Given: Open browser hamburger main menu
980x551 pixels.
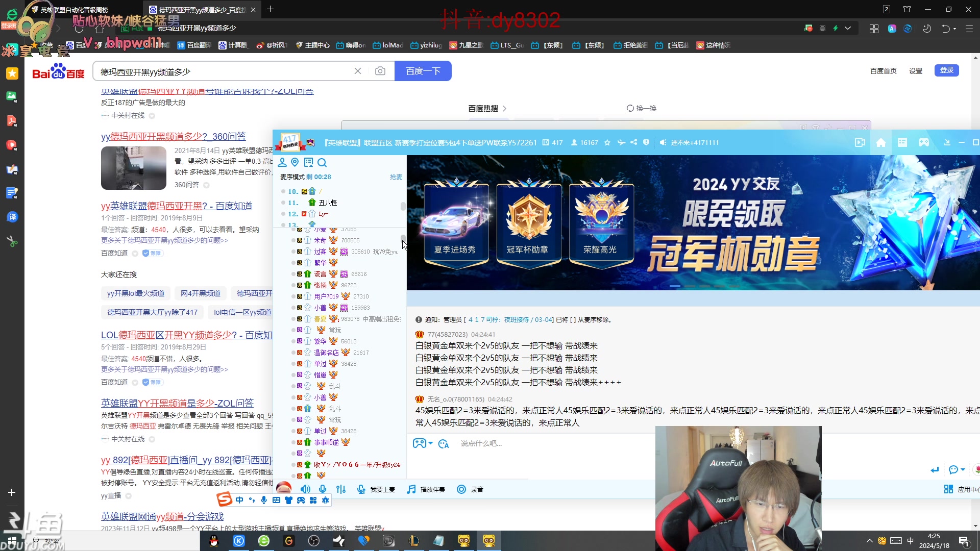Looking at the screenshot, I should point(969,29).
